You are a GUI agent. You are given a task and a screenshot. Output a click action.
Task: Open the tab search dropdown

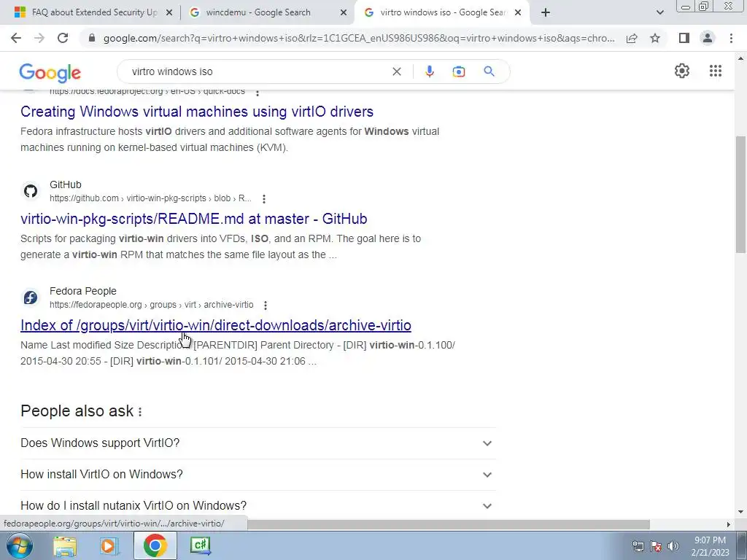pyautogui.click(x=659, y=12)
